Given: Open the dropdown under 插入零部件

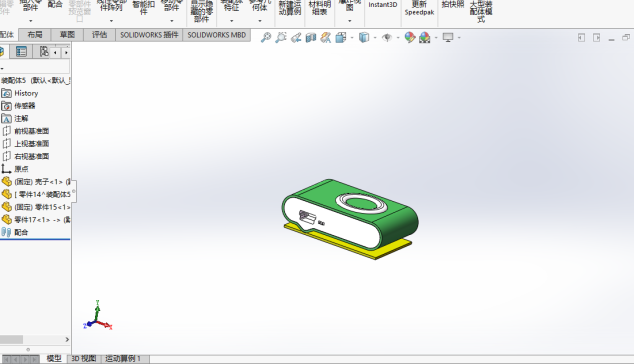Looking at the screenshot, I should click(x=30, y=21).
